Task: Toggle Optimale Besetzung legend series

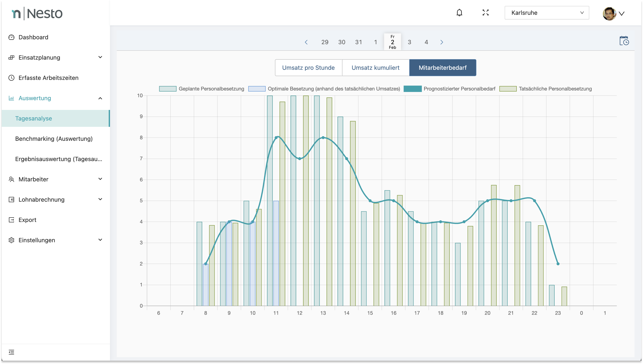Action: tap(334, 89)
